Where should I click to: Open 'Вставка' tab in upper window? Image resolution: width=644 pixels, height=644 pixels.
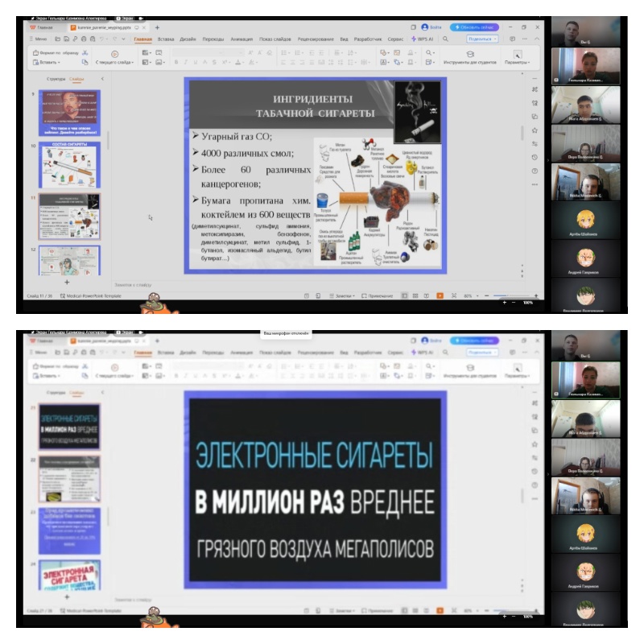(166, 39)
